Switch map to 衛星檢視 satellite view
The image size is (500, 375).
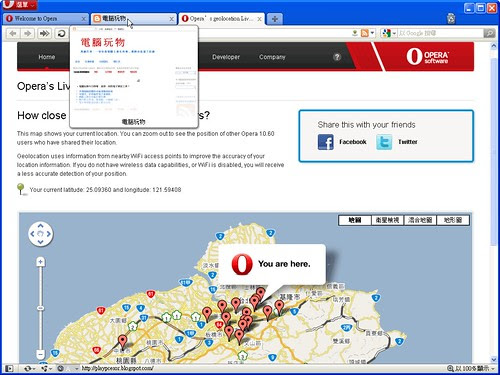coord(387,220)
